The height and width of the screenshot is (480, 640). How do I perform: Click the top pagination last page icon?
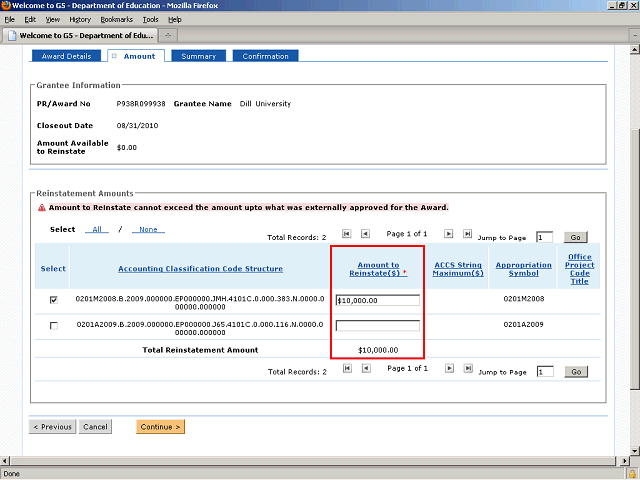(467, 234)
